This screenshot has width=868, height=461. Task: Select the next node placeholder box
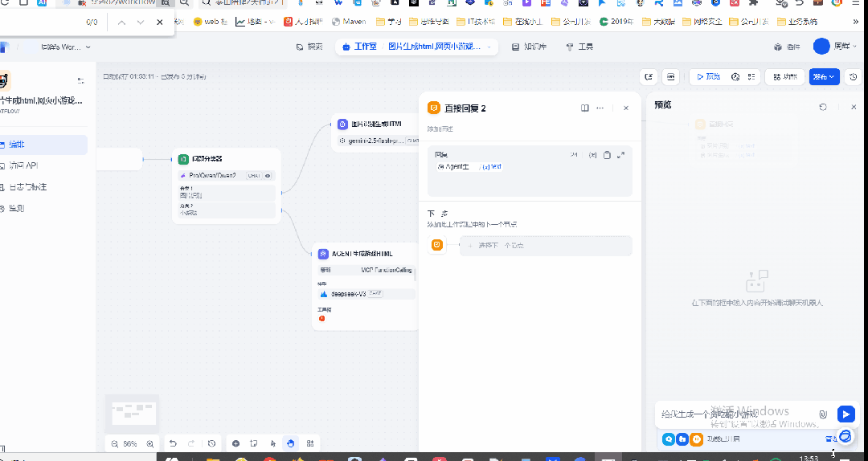(x=546, y=245)
